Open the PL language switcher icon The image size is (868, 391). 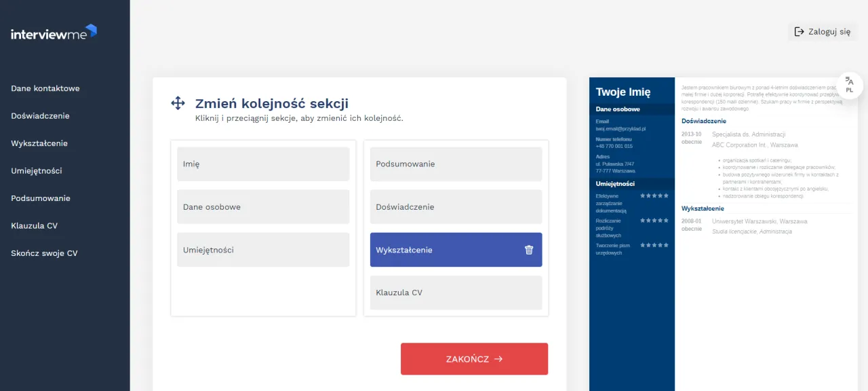pyautogui.click(x=850, y=86)
